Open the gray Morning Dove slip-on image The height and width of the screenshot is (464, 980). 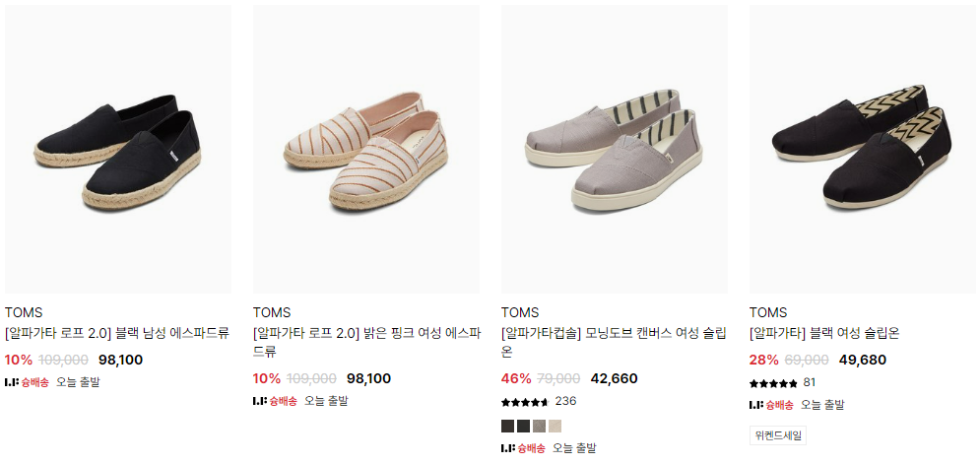tap(615, 150)
